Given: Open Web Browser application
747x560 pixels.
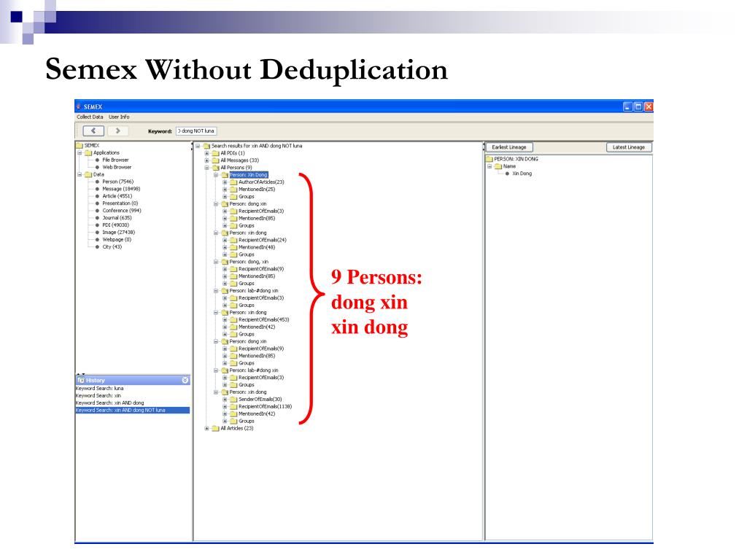Looking at the screenshot, I should click(x=117, y=167).
